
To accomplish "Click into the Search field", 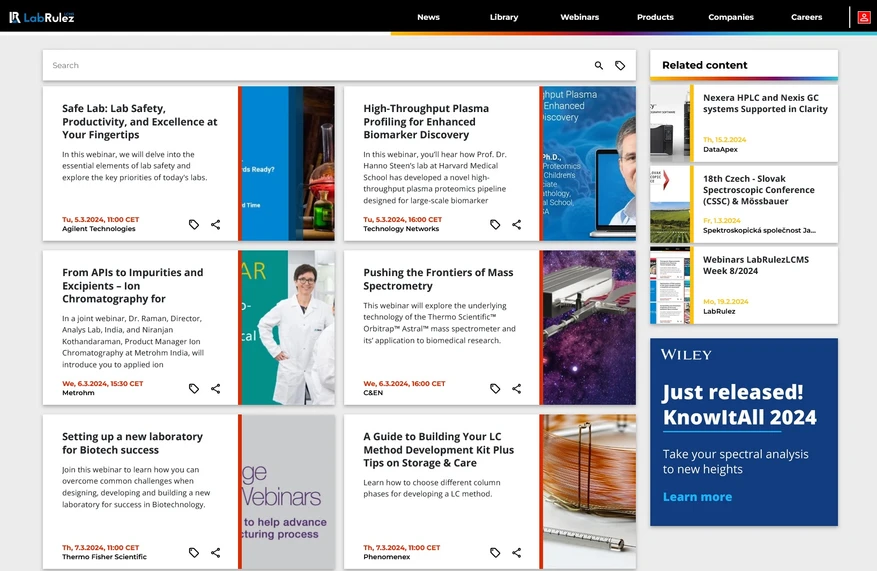I will click(319, 65).
